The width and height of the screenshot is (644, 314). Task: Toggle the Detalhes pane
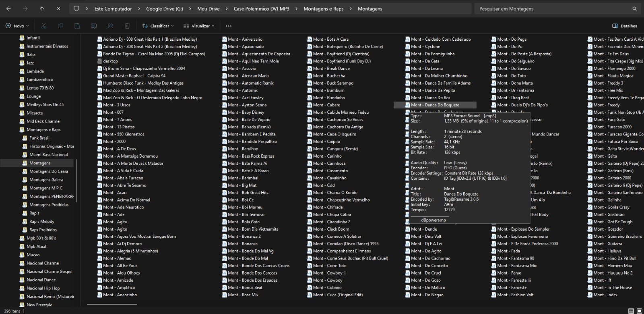pos(624,26)
